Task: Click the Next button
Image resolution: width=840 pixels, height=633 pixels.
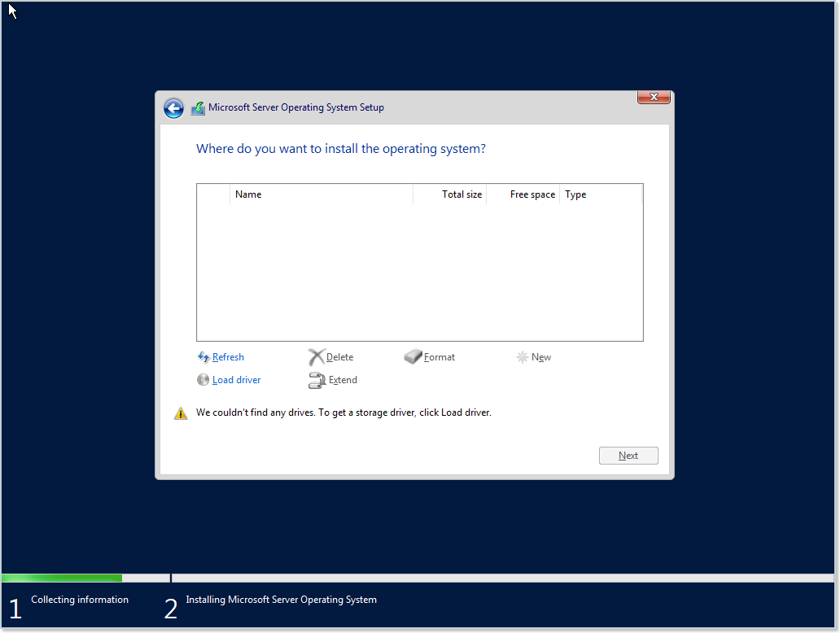Action: click(628, 455)
